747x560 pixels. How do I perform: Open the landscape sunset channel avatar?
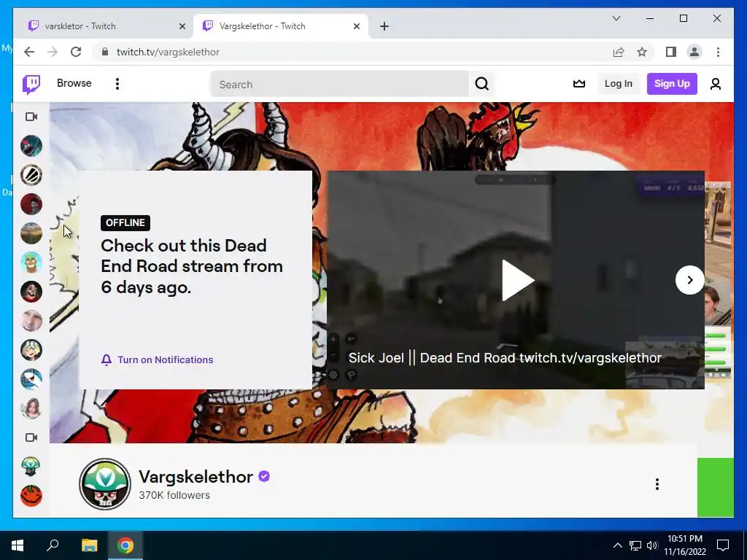click(31, 233)
